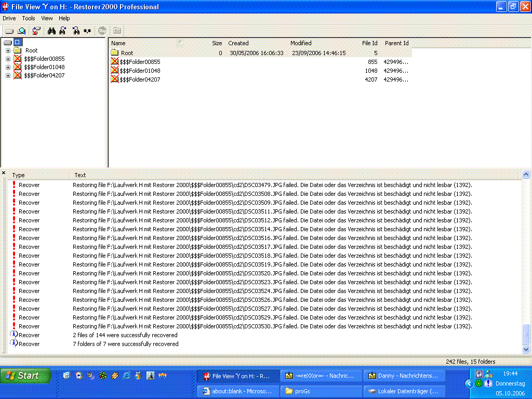Screen dimensions: 532x399
Task: Select the highlighted drive node in tree
Action: 18,43
